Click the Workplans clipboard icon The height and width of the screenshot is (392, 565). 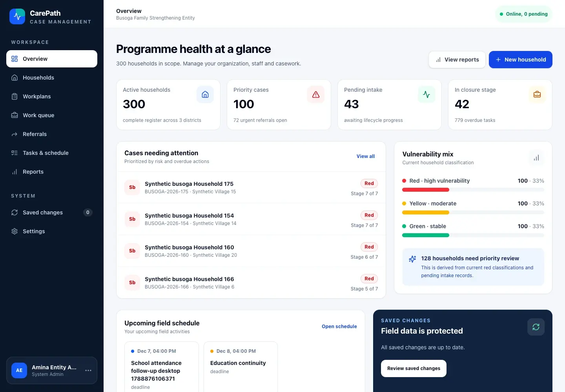click(x=15, y=96)
